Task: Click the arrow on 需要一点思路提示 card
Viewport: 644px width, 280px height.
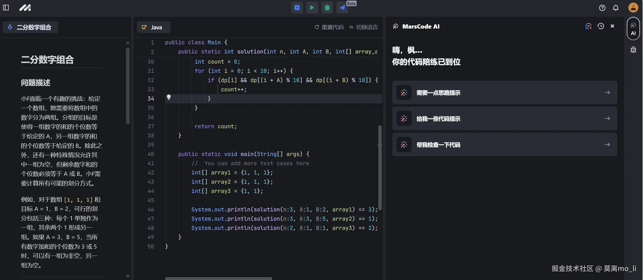Action: point(607,92)
